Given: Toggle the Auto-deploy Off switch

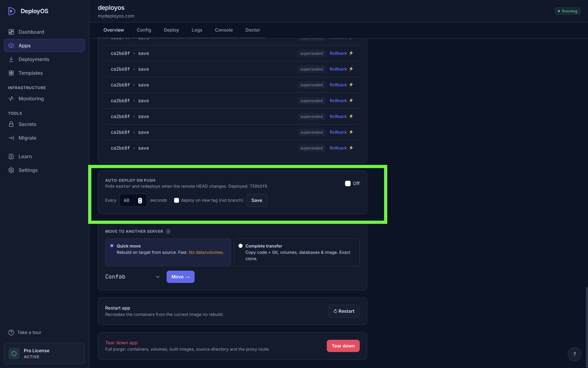Looking at the screenshot, I should pyautogui.click(x=348, y=183).
